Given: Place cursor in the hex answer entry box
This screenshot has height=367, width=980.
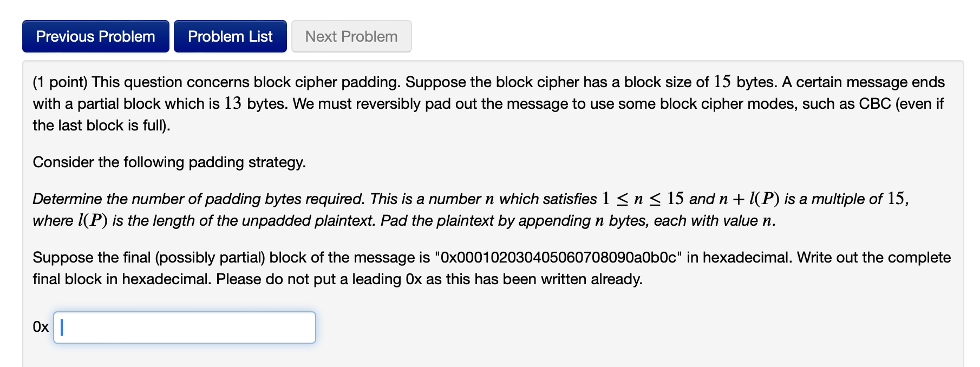Looking at the screenshot, I should coord(184,327).
